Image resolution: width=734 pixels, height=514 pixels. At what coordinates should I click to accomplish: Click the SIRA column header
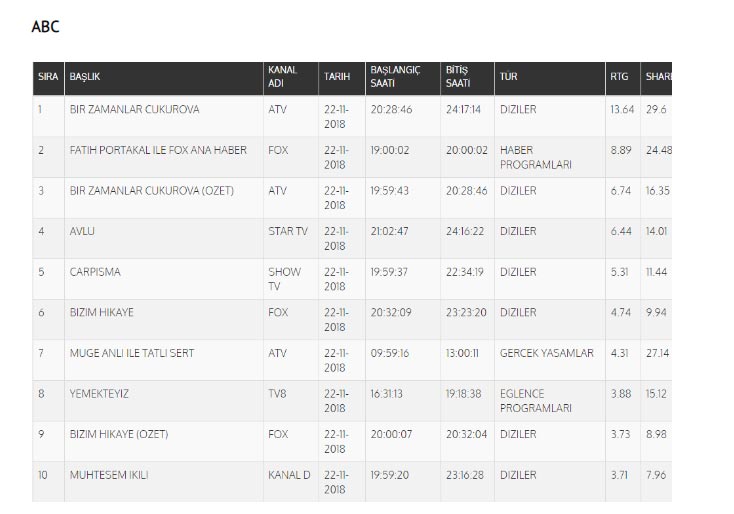coord(46,77)
